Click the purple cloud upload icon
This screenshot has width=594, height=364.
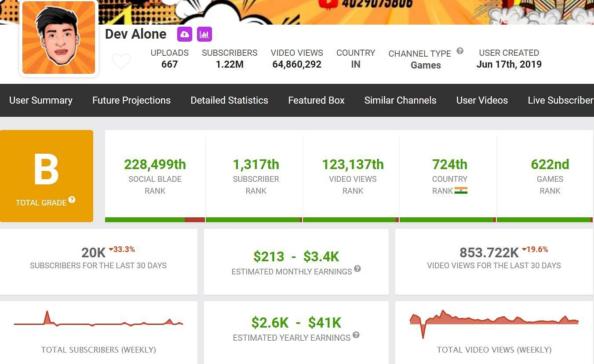pos(185,34)
